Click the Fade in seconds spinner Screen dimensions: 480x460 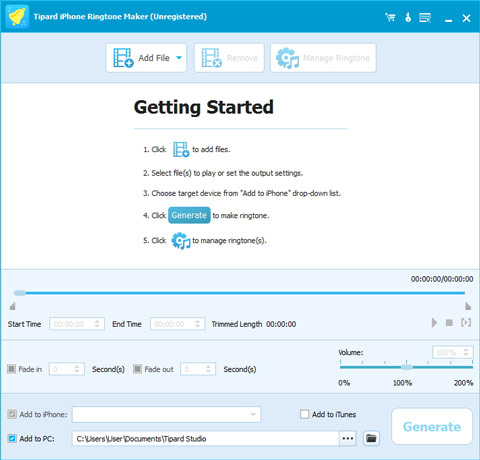tap(77, 369)
